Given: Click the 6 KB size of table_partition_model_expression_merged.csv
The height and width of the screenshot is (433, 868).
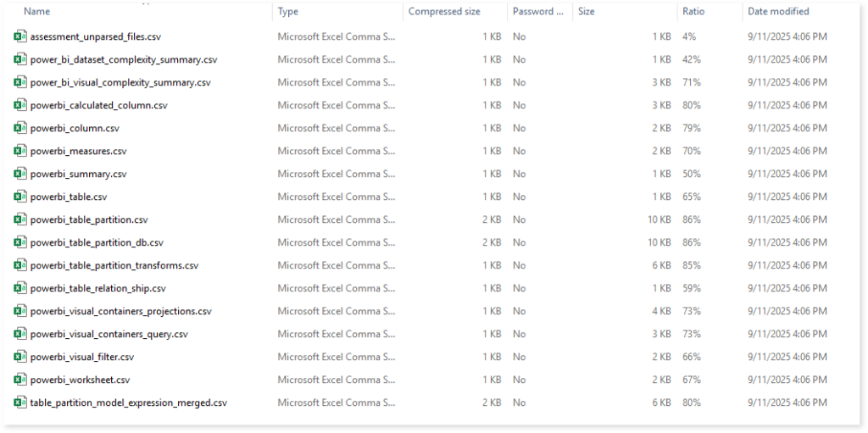Looking at the screenshot, I should coord(661,402).
